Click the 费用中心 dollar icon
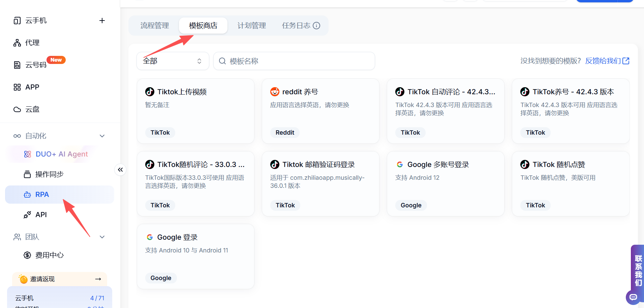 pos(27,255)
